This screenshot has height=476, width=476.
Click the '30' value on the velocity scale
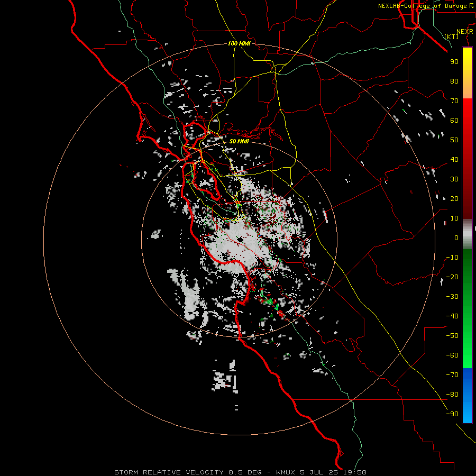[x=454, y=179]
